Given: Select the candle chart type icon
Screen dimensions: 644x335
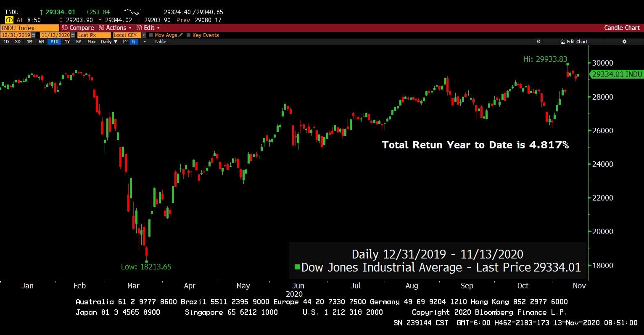Looking at the screenshot, I should 134,42.
